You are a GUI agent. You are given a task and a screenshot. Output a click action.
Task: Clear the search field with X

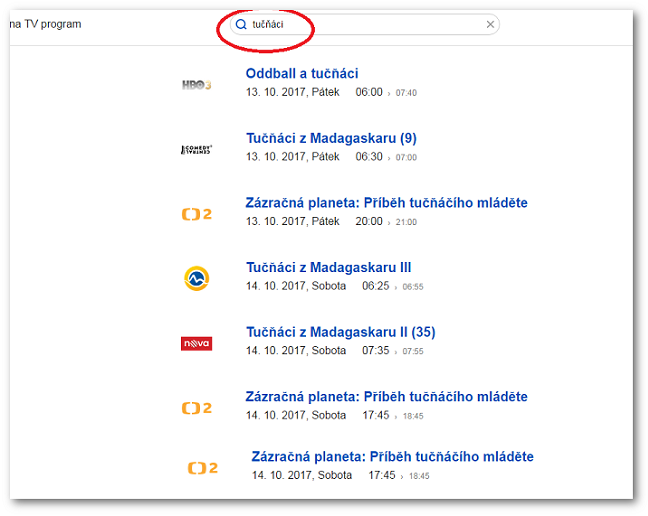pos(490,25)
